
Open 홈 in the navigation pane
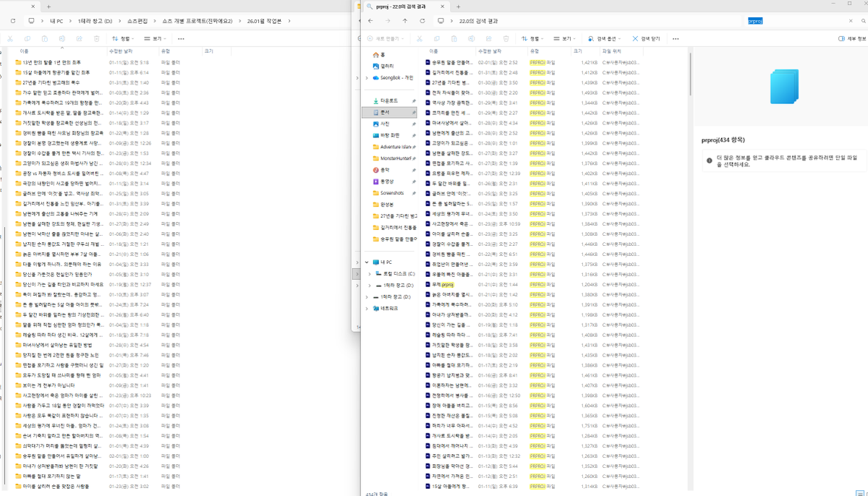click(x=378, y=54)
